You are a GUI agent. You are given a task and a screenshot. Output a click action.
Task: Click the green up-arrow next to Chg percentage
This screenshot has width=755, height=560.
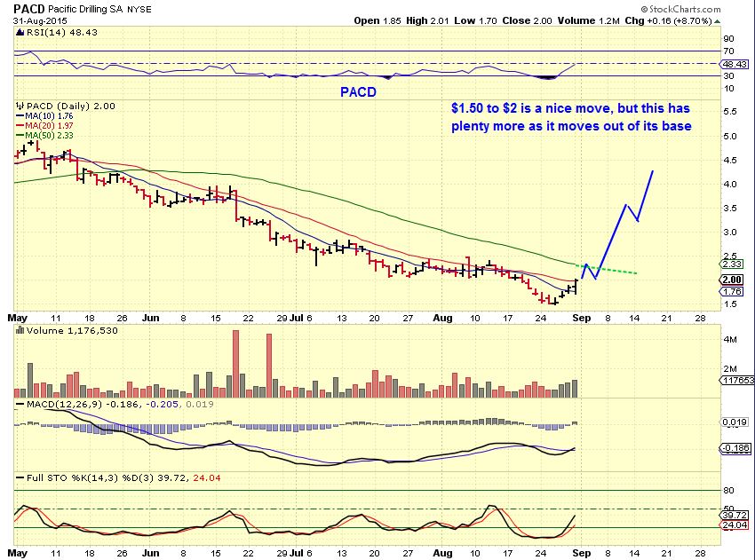pos(718,21)
